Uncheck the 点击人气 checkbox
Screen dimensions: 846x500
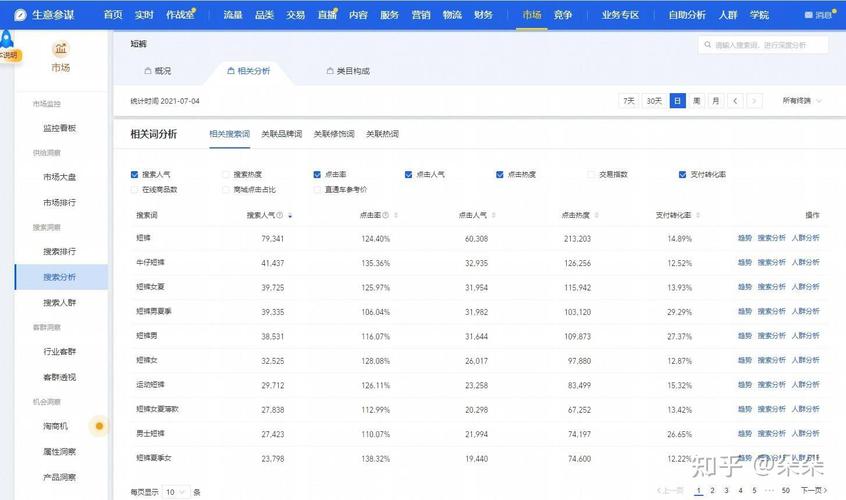[x=408, y=174]
